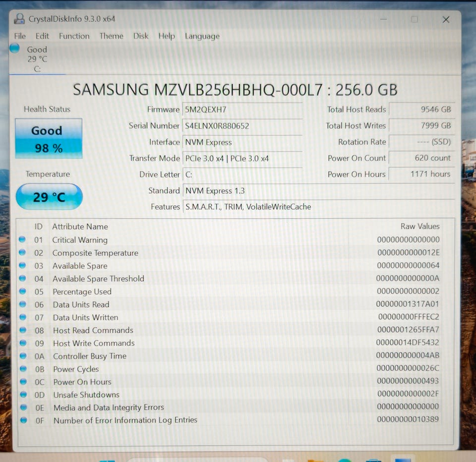The height and width of the screenshot is (462, 476).
Task: Click status dot for Power On Hours attribute row
Action: 23,381
